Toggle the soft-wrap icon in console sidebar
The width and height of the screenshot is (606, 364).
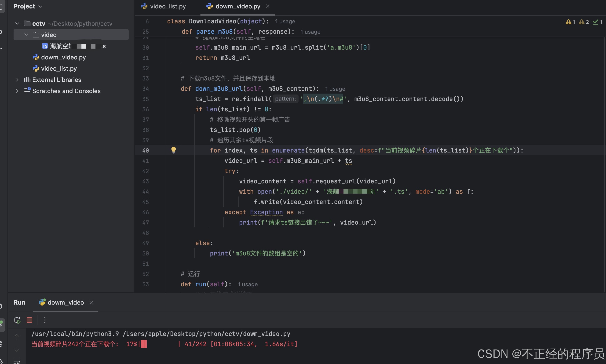coord(17,361)
